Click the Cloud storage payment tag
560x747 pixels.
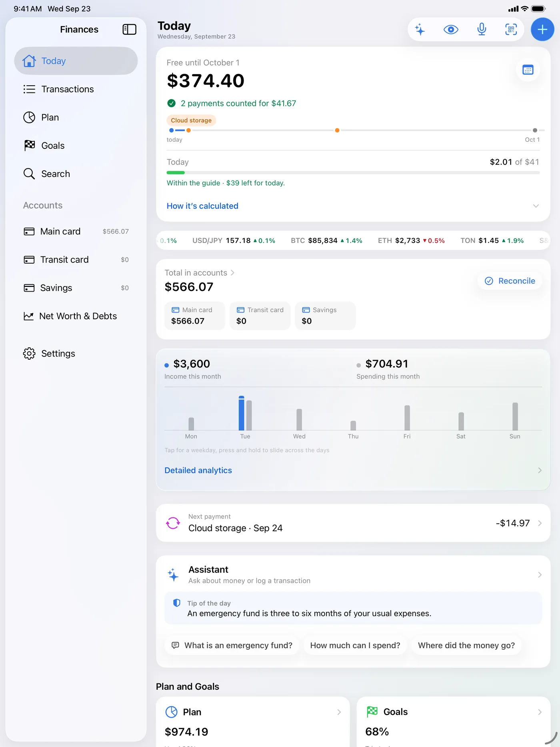coord(191,120)
